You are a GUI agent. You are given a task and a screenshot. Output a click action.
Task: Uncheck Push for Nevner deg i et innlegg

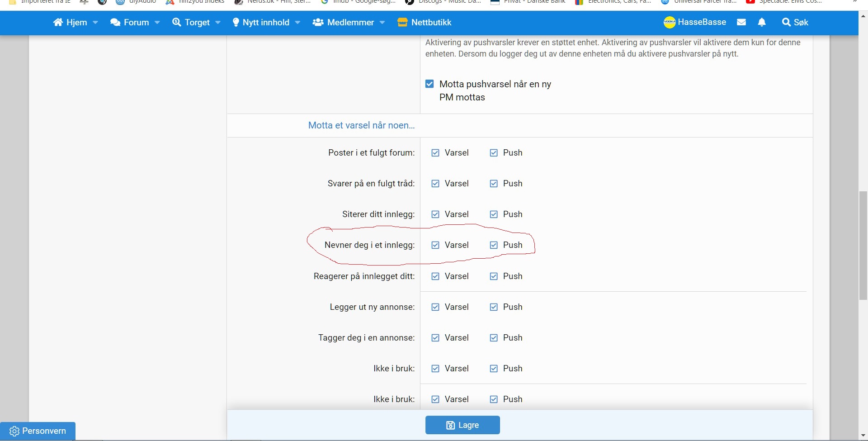point(494,245)
